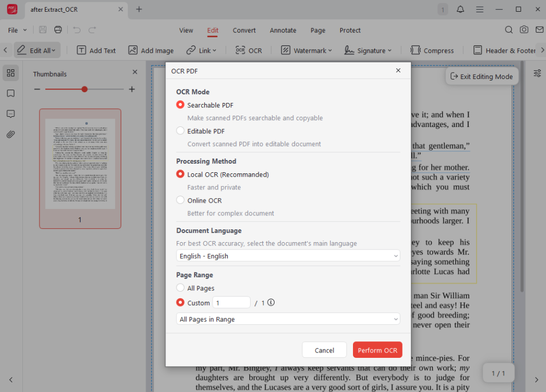Open the properties sliders icon
The width and height of the screenshot is (546, 392).
point(537,73)
